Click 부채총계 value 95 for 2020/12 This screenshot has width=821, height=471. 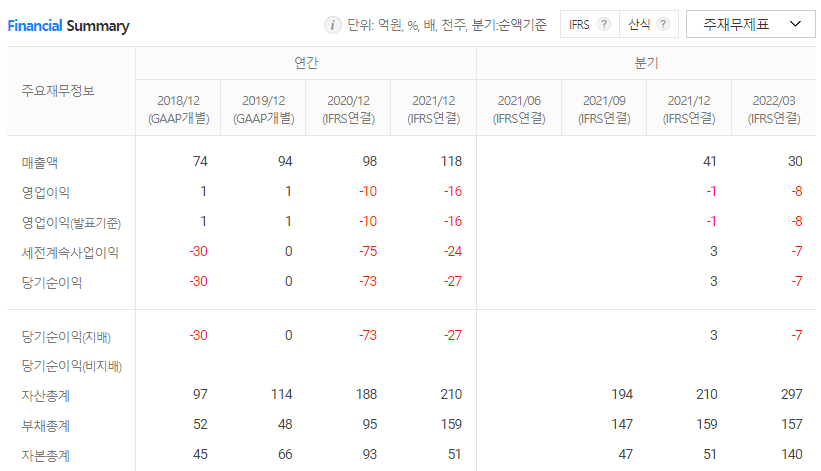pos(370,424)
